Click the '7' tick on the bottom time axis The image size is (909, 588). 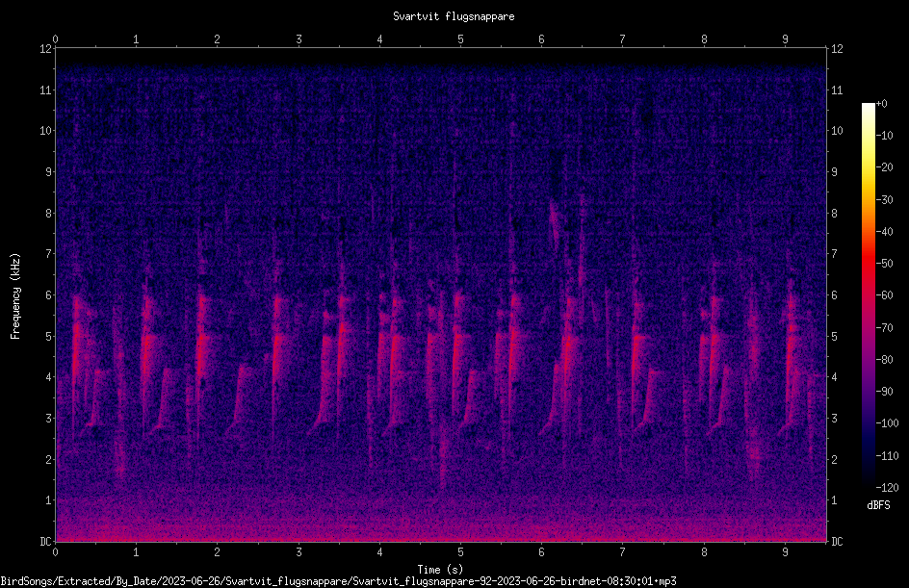click(623, 552)
